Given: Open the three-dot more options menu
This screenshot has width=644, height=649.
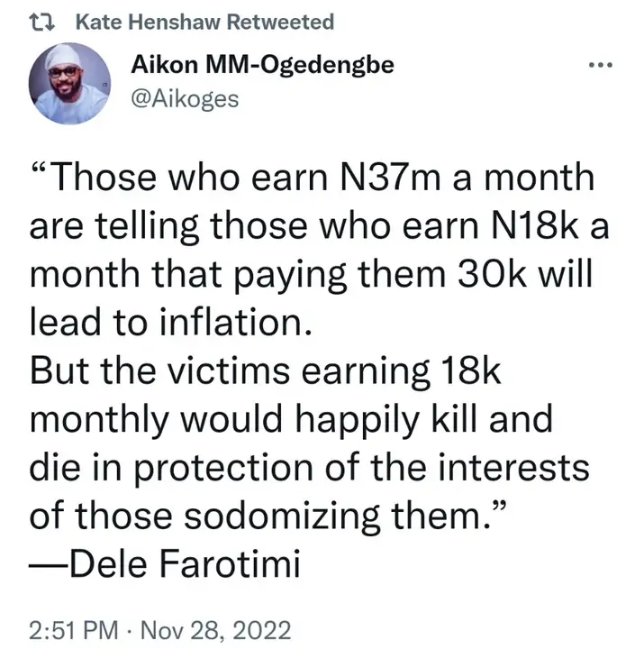Looking at the screenshot, I should click(599, 66).
